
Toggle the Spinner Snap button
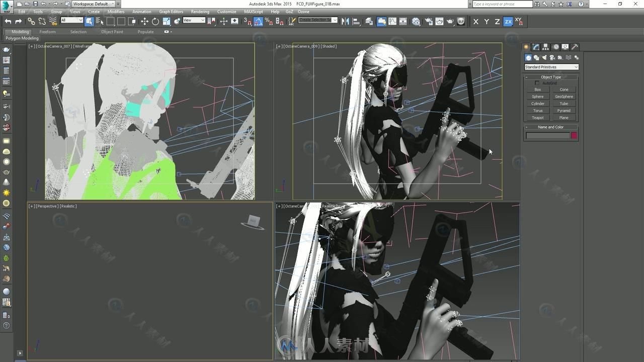point(280,21)
